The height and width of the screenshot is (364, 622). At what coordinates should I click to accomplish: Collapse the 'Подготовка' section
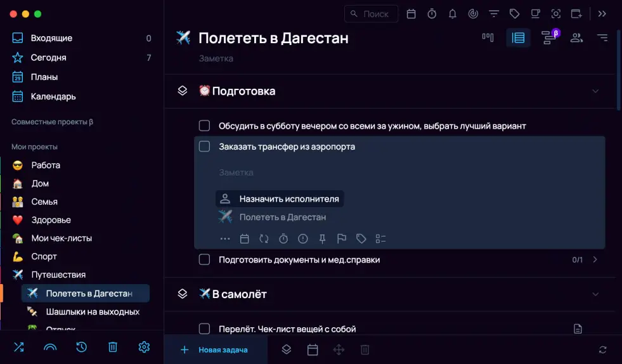tap(595, 91)
